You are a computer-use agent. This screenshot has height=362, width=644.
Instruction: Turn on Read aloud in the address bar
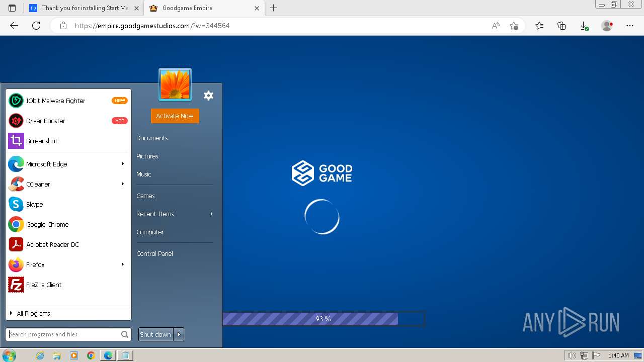496,26
